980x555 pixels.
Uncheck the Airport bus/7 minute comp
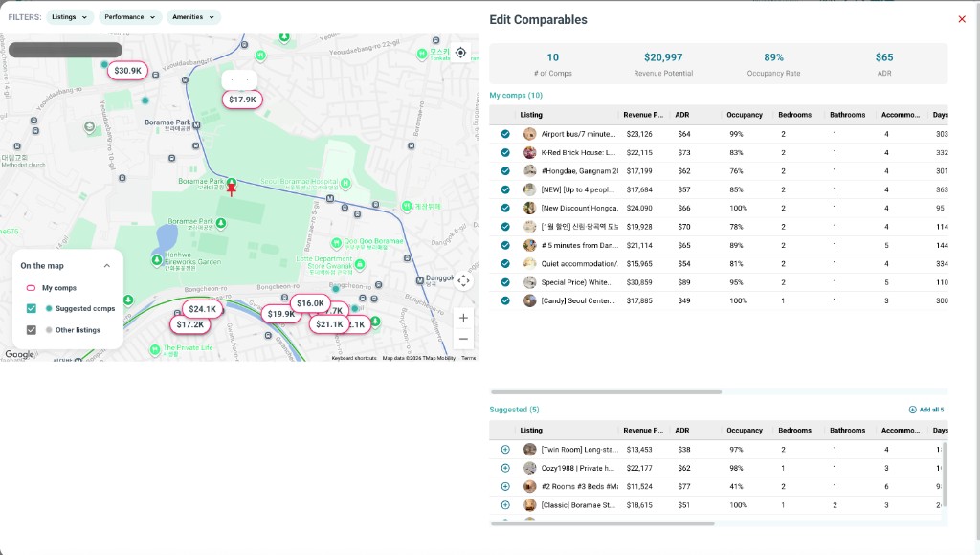pyautogui.click(x=505, y=134)
